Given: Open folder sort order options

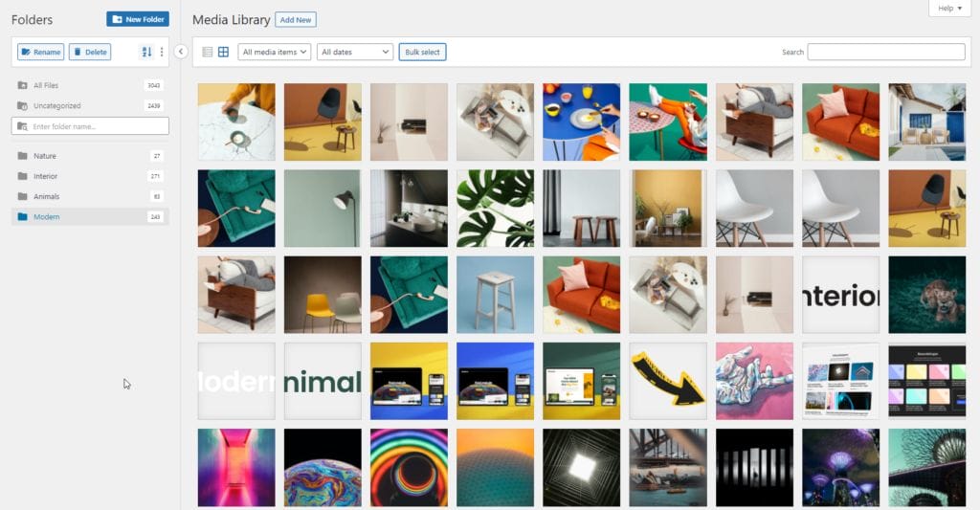Looking at the screenshot, I should [146, 52].
